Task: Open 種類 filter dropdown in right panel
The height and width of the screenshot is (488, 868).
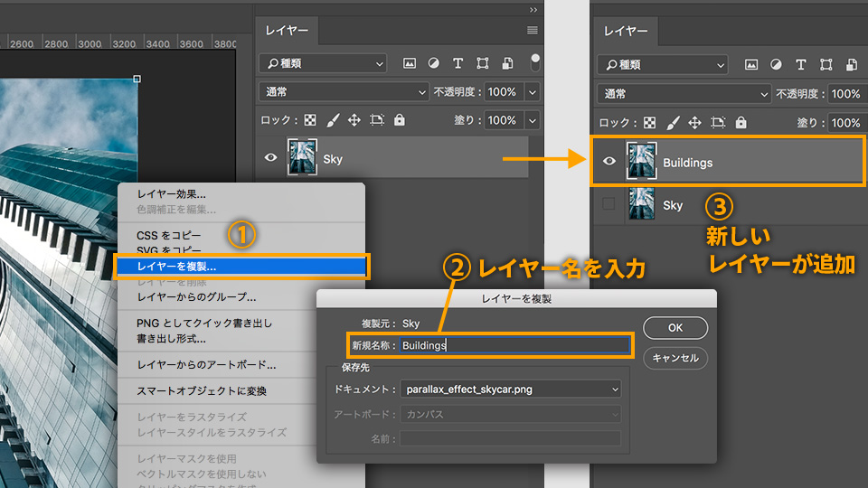Action: point(662,65)
